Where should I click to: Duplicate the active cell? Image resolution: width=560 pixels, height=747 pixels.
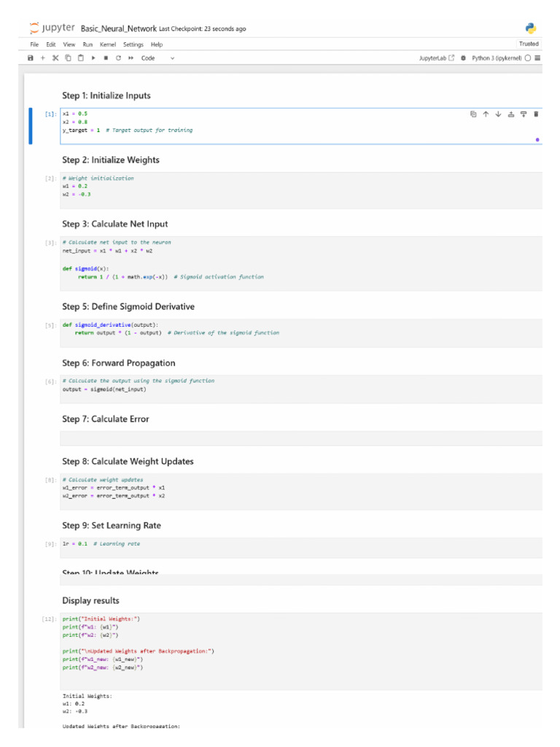pyautogui.click(x=473, y=114)
